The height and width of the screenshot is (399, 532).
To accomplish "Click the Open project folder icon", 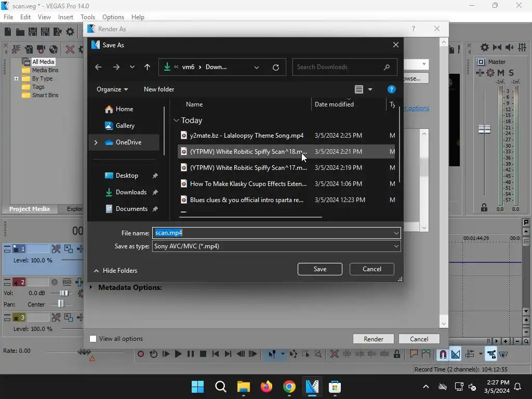I will pyautogui.click(x=20, y=32).
